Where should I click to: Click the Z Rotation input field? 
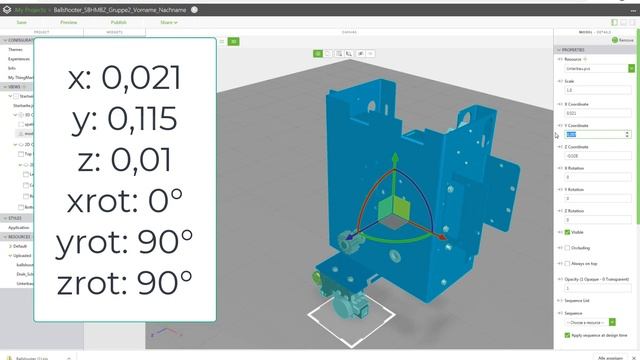point(598,220)
